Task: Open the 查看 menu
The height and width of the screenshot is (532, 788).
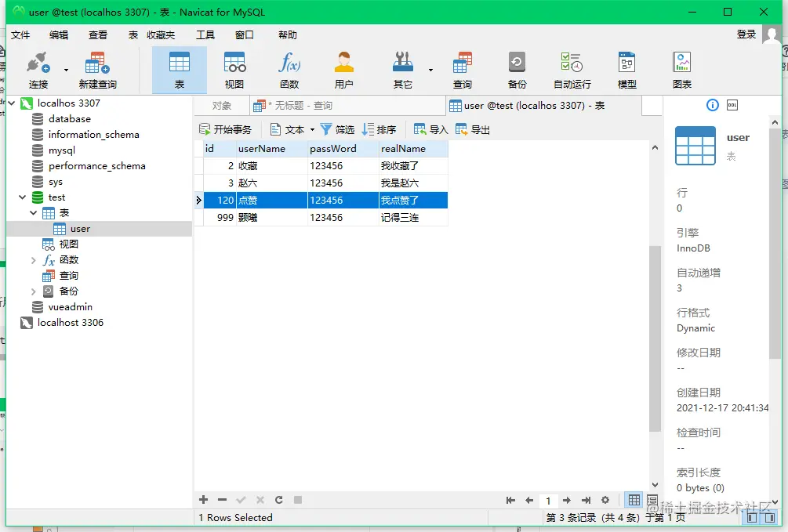Action: click(98, 34)
